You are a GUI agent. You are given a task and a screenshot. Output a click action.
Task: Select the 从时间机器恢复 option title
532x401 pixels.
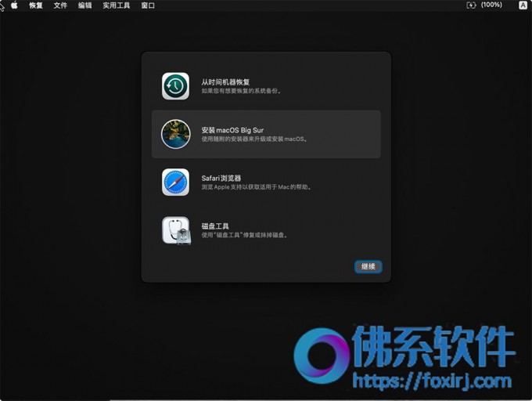pyautogui.click(x=225, y=82)
